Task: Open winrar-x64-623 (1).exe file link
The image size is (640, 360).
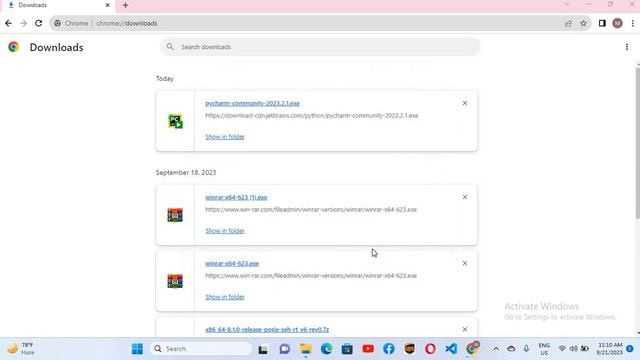Action: [236, 197]
